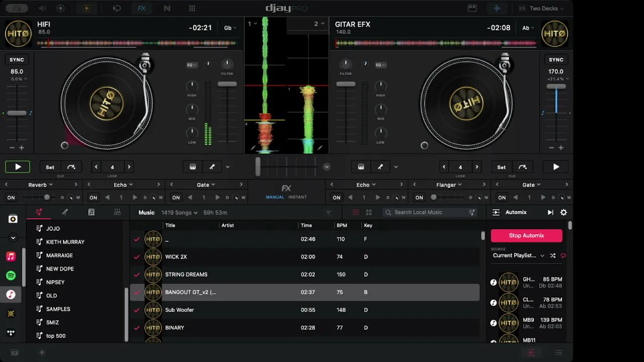Click the jump-to-cue arrow on the GITAR EFX deck
The image size is (644, 362).
(523, 167)
